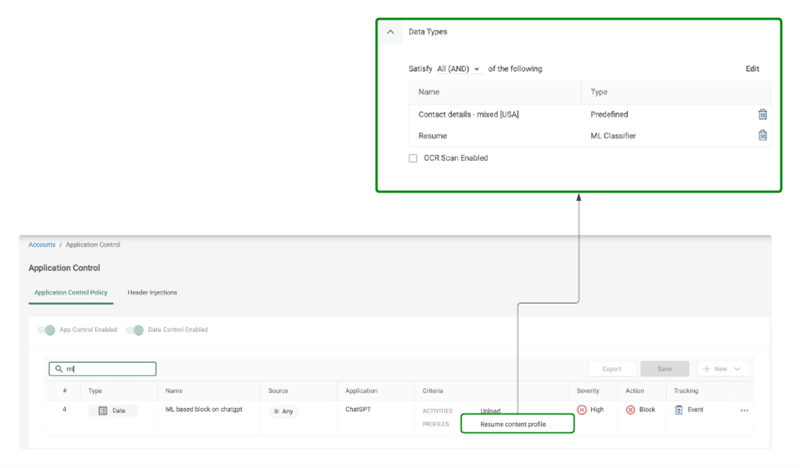This screenshot has height=468, width=800.
Task: Click the Severity column header
Action: coord(588,390)
